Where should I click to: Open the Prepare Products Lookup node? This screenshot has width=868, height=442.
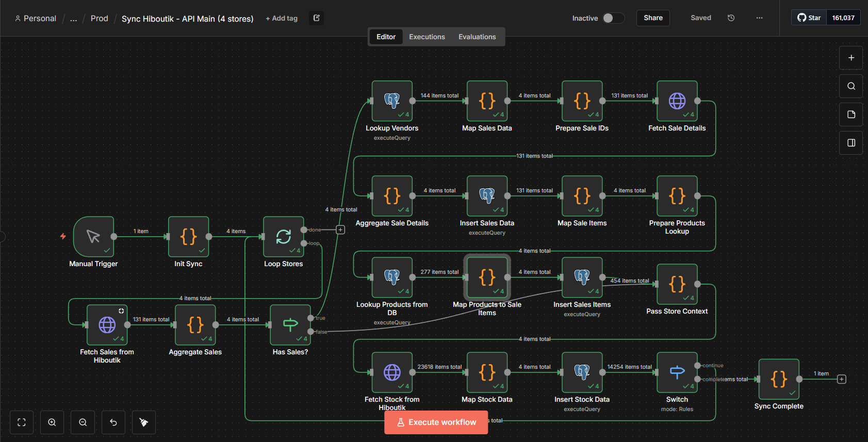click(677, 196)
